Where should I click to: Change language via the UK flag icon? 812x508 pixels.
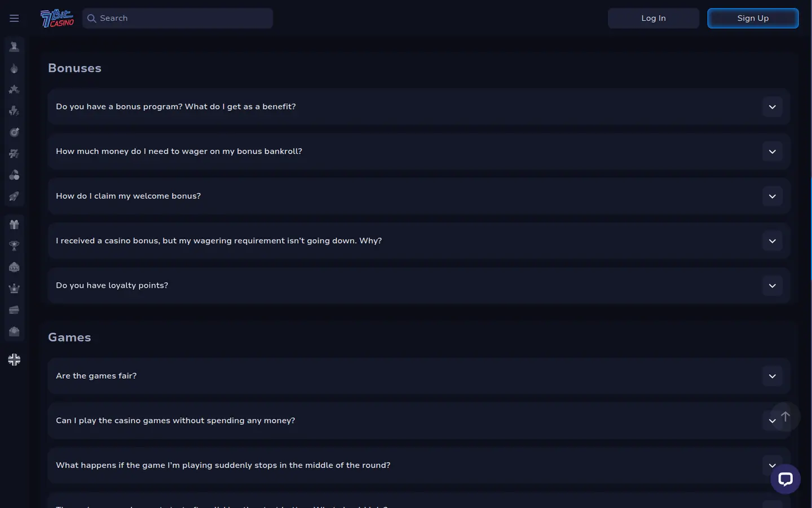tap(14, 360)
